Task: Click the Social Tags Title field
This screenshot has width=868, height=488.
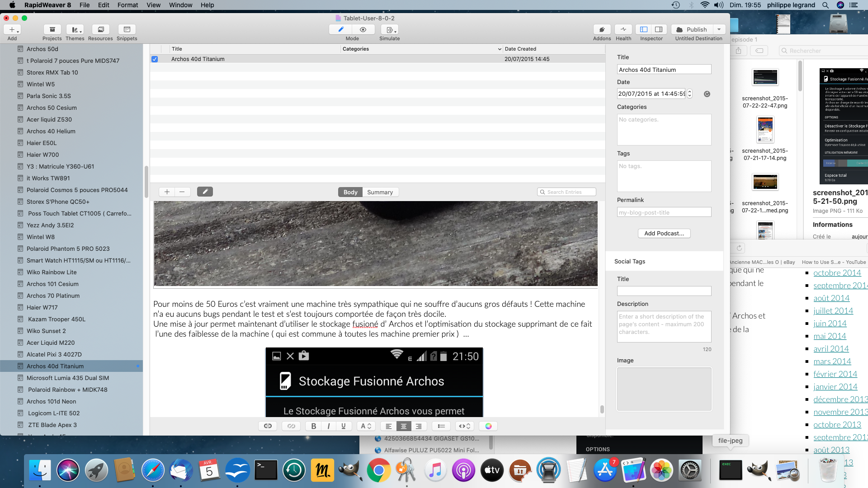Action: (x=664, y=291)
